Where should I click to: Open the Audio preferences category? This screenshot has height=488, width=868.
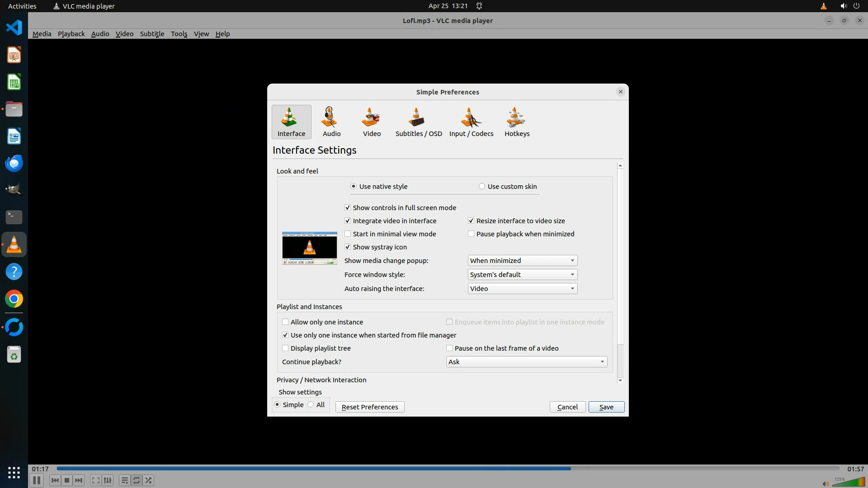pos(331,122)
